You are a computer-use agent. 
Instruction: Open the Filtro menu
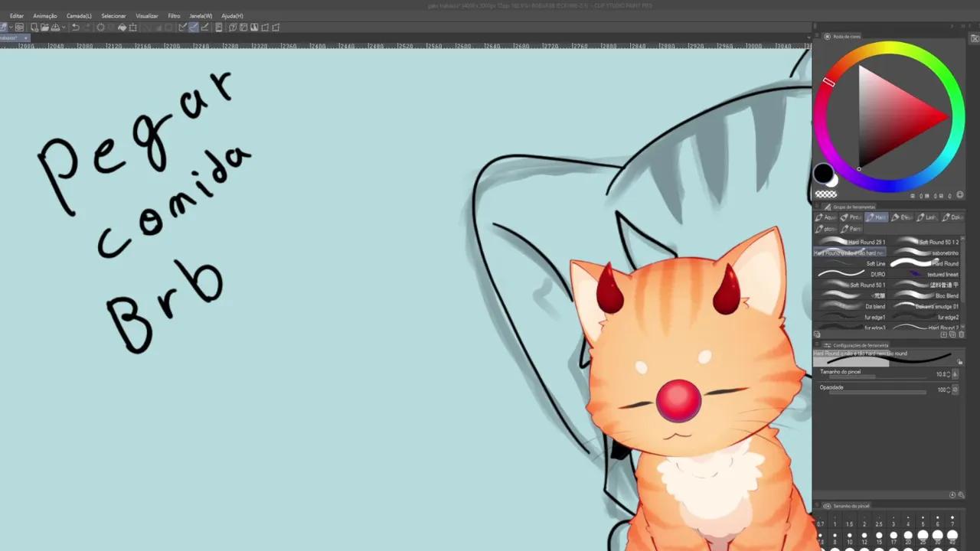click(175, 15)
